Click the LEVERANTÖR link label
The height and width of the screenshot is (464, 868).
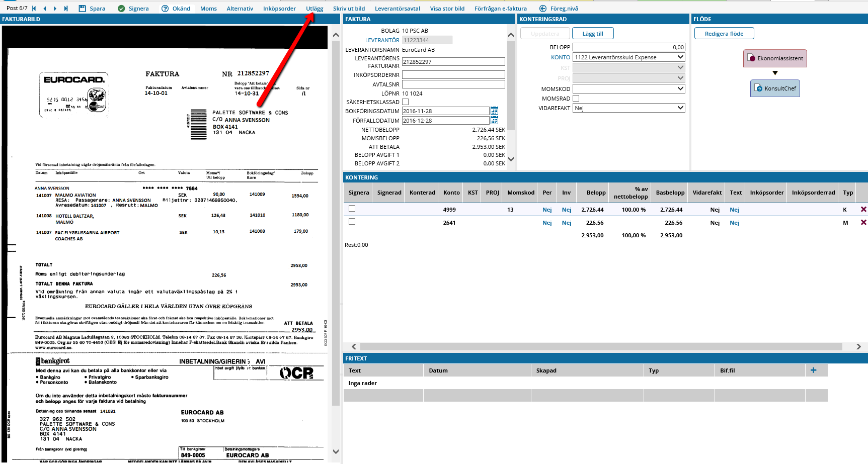(382, 40)
